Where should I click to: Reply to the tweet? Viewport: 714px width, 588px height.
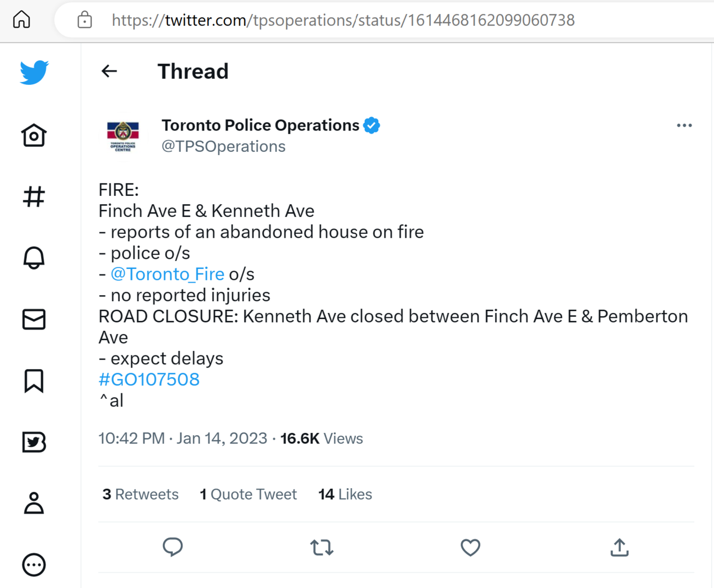[x=173, y=547]
